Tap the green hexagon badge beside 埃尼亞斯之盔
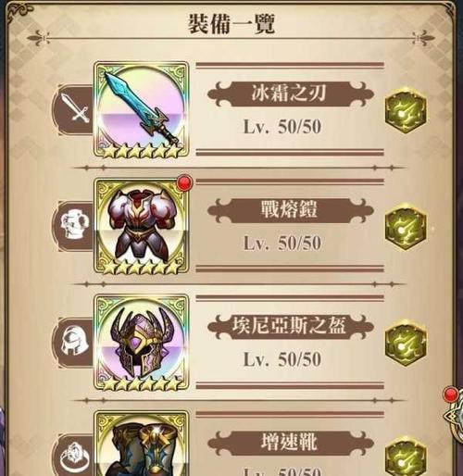Image resolution: width=463 pixels, height=476 pixels. point(406,343)
